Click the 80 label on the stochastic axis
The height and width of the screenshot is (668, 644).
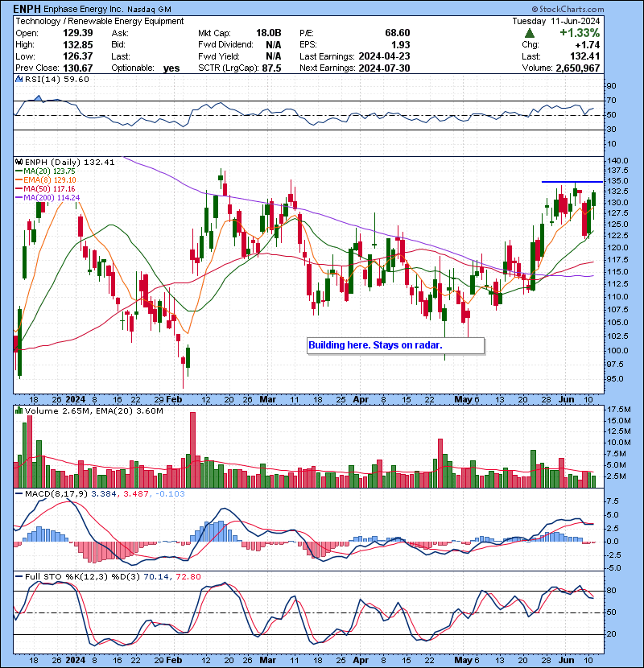612,591
